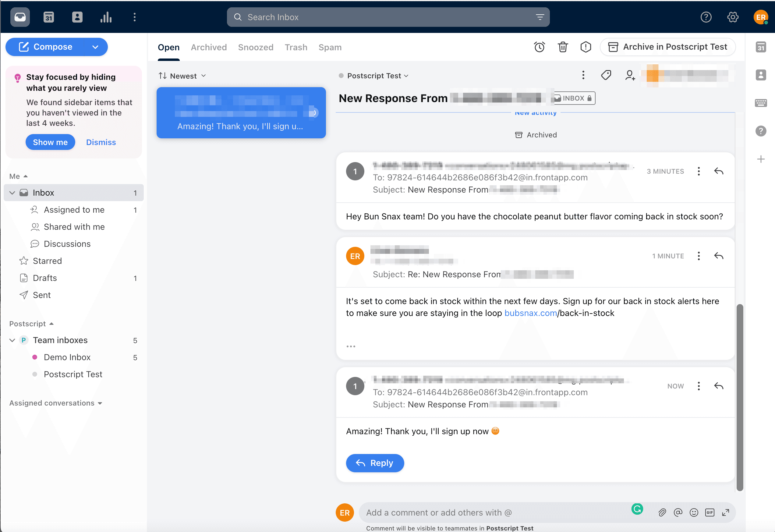Collapse the Inbox tree chevron

[12, 193]
